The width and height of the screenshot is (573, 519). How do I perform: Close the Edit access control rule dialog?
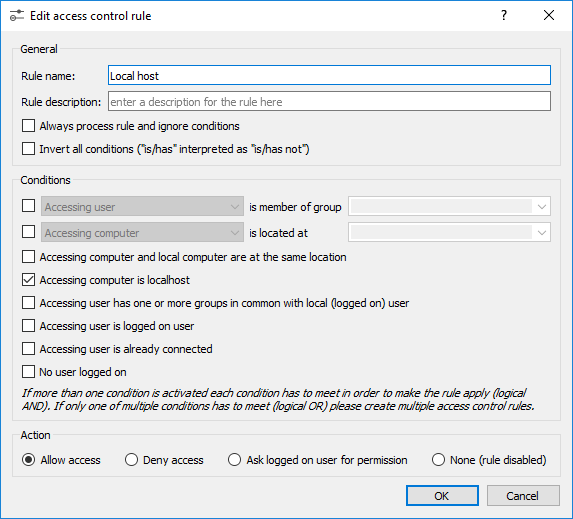coord(549,15)
